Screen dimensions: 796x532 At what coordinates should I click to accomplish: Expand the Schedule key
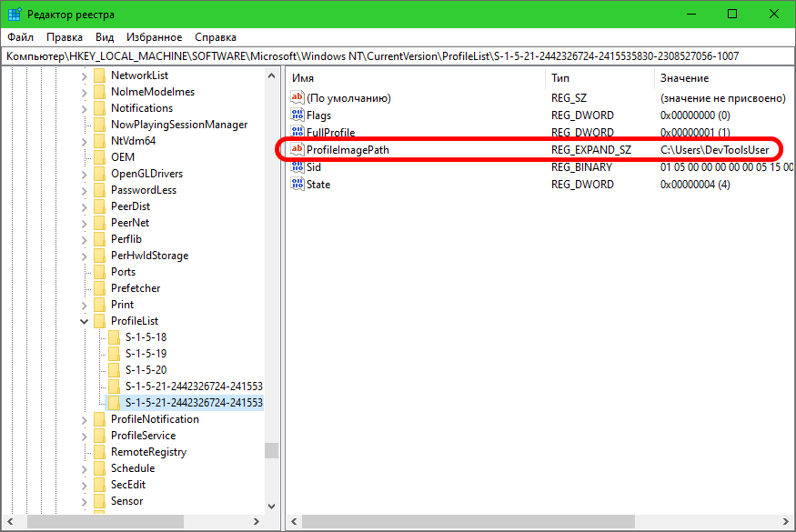coord(85,469)
